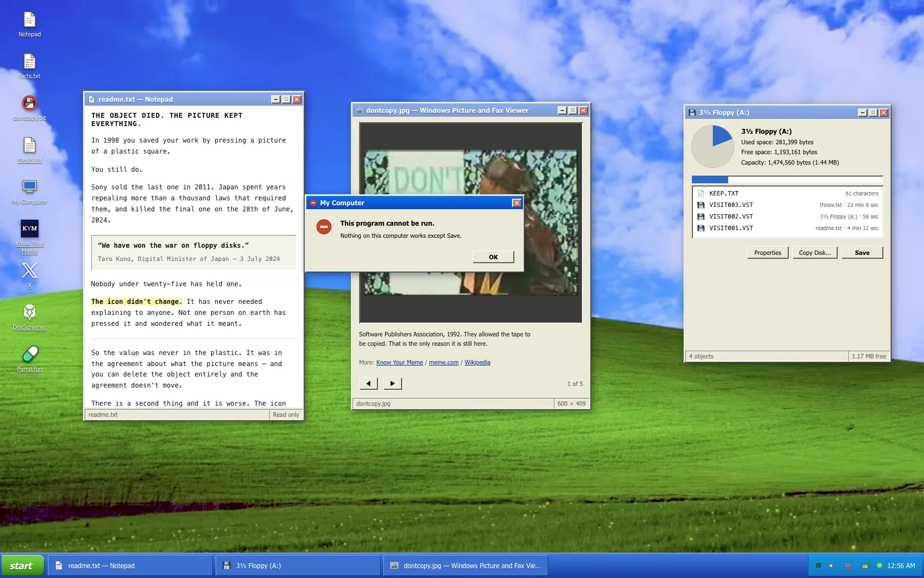The image size is (924, 578).
Task: Click the taskbar clock showing 12:56 AM
Action: pyautogui.click(x=901, y=566)
